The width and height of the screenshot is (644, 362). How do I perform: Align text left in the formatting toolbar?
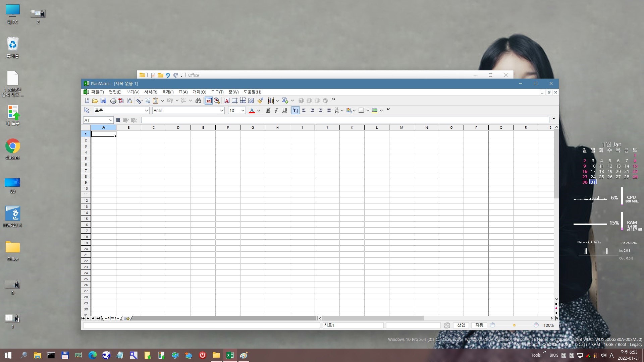(x=304, y=110)
